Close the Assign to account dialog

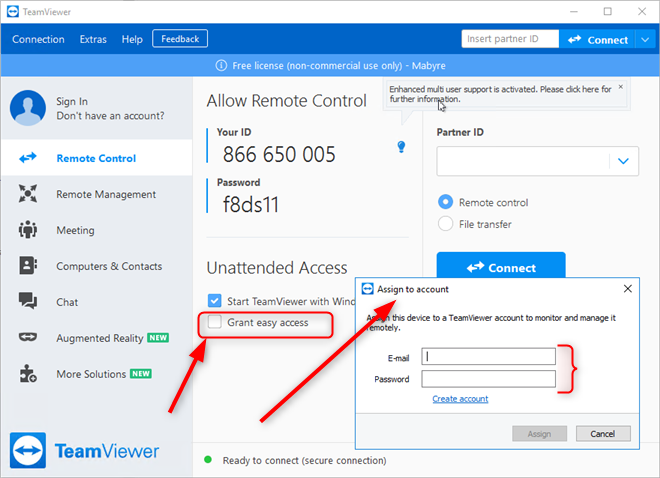click(628, 289)
